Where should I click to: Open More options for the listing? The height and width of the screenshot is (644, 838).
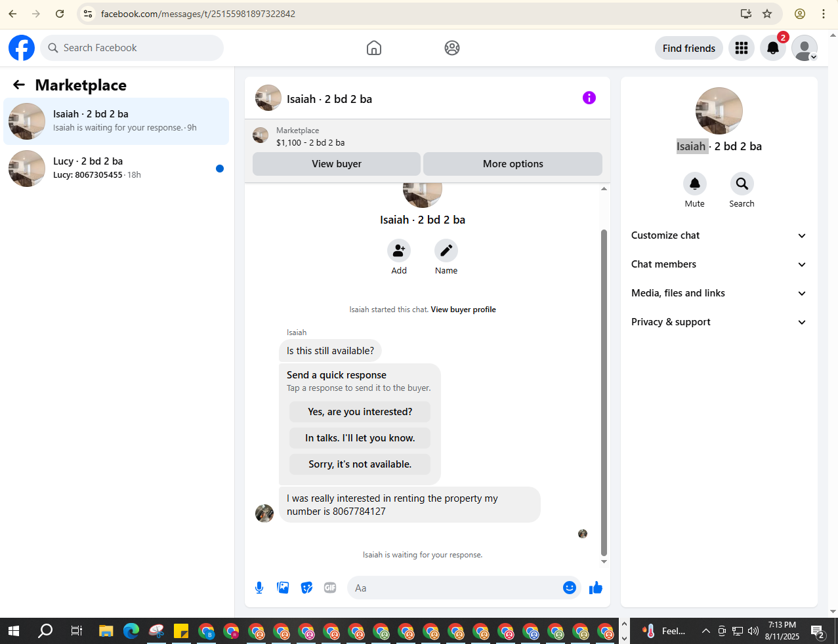click(x=513, y=164)
